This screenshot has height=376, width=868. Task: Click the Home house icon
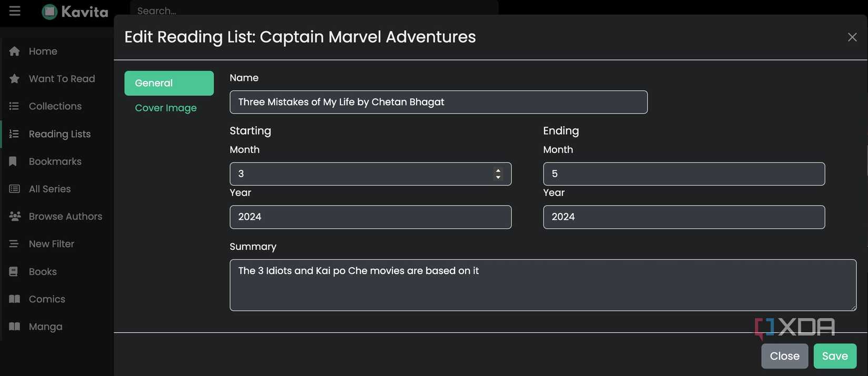[x=15, y=51]
